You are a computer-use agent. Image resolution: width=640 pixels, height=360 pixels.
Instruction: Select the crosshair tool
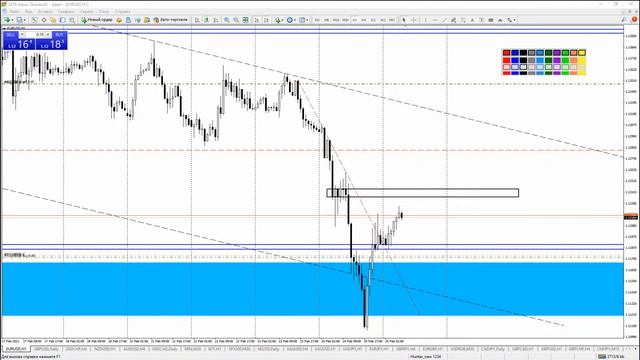coord(413,20)
